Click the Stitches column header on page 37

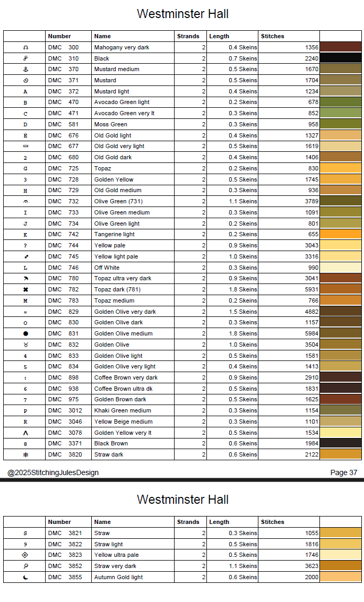point(272,36)
